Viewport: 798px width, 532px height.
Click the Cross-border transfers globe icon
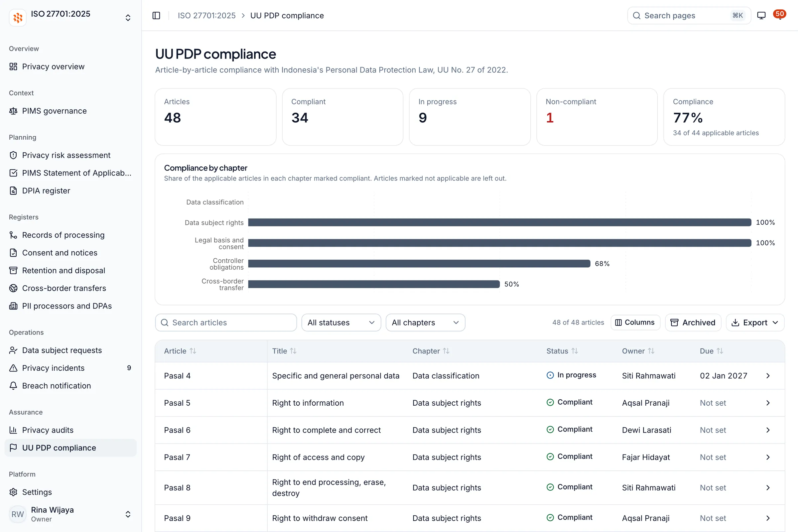[x=13, y=288]
